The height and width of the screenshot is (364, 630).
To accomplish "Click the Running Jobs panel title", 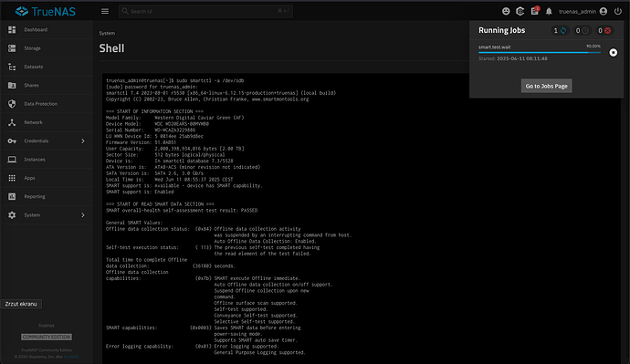I will click(502, 30).
